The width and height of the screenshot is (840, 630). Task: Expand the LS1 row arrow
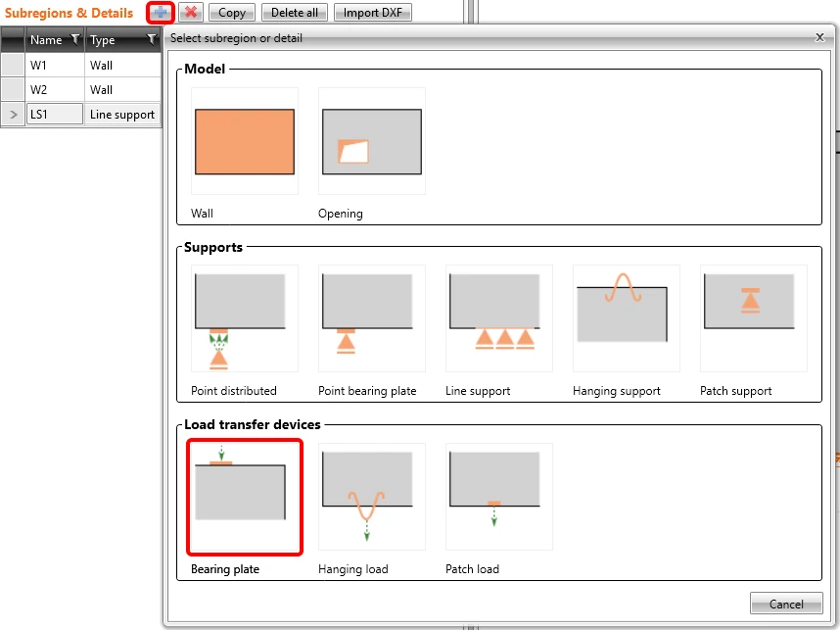pos(14,115)
